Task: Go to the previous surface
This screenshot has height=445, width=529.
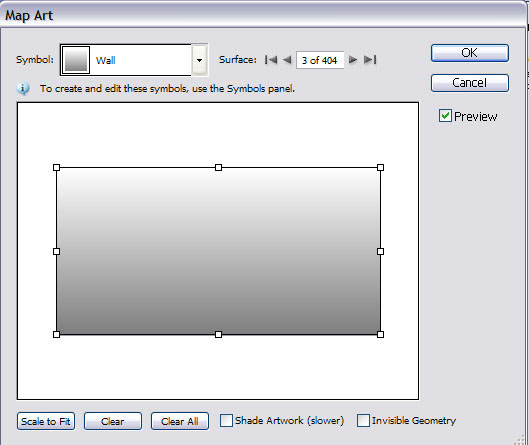Action: [x=287, y=60]
